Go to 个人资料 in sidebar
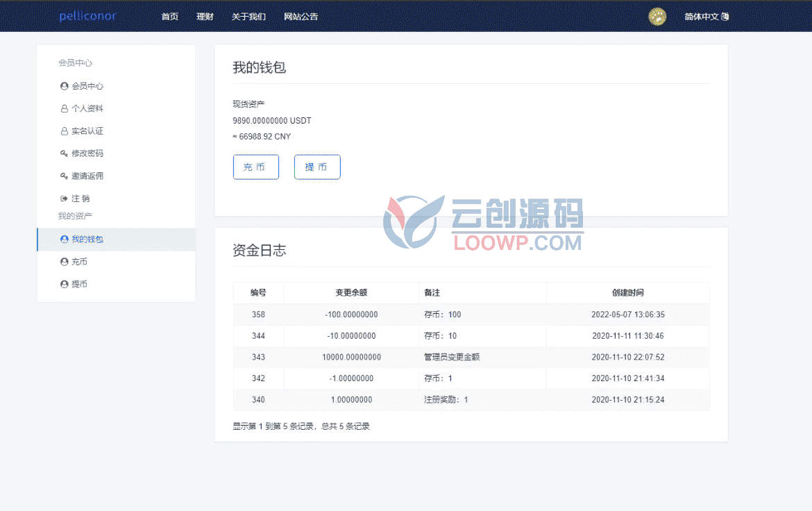 [x=87, y=108]
